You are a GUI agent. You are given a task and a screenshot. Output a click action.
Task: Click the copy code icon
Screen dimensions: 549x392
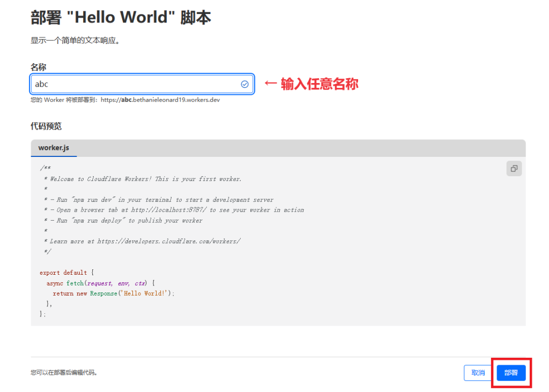click(514, 169)
